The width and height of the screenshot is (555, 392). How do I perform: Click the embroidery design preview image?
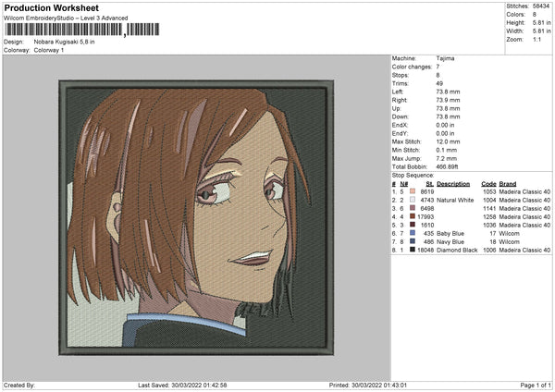click(x=196, y=218)
